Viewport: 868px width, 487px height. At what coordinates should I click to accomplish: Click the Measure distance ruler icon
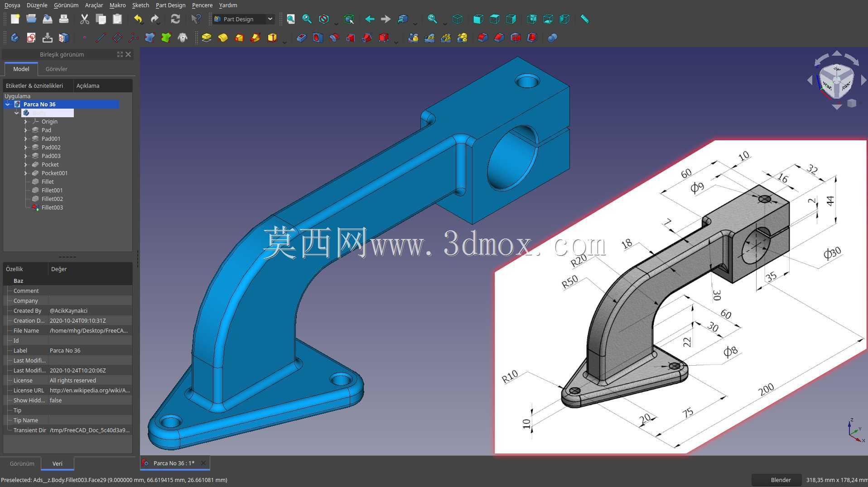[x=585, y=19]
